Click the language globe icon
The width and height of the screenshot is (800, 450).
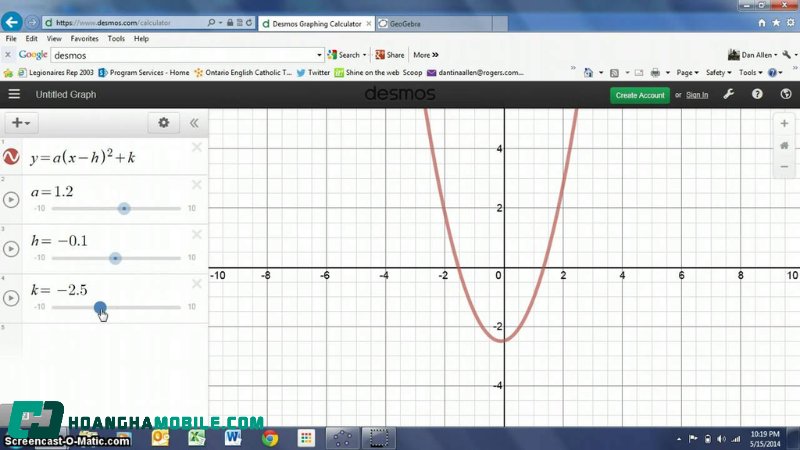pos(786,95)
